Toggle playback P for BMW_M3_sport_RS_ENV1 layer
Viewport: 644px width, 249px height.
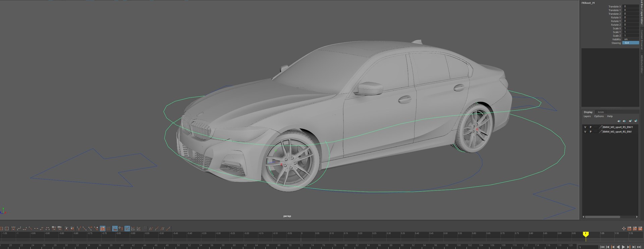[591, 127]
